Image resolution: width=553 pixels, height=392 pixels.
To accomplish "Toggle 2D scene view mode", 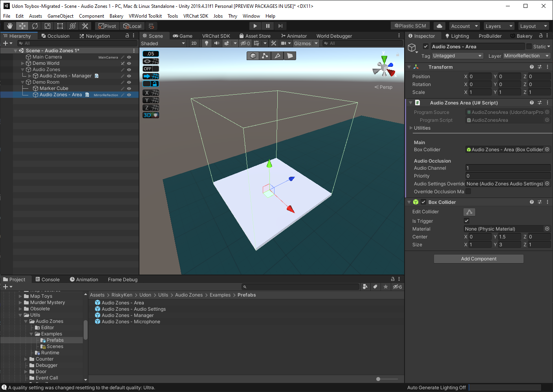I will 194,43.
